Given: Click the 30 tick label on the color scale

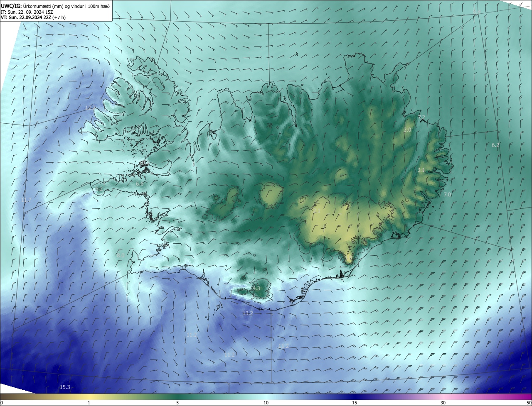Looking at the screenshot, I should pos(443,403).
